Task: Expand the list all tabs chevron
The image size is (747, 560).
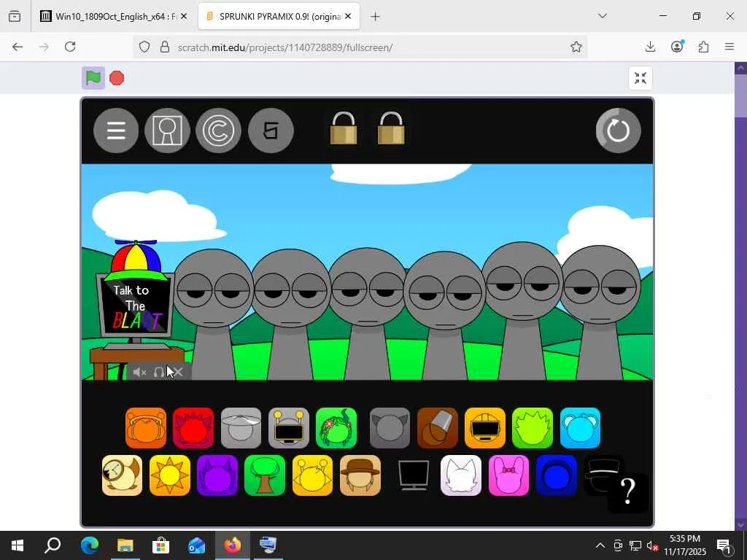Action: pyautogui.click(x=602, y=16)
